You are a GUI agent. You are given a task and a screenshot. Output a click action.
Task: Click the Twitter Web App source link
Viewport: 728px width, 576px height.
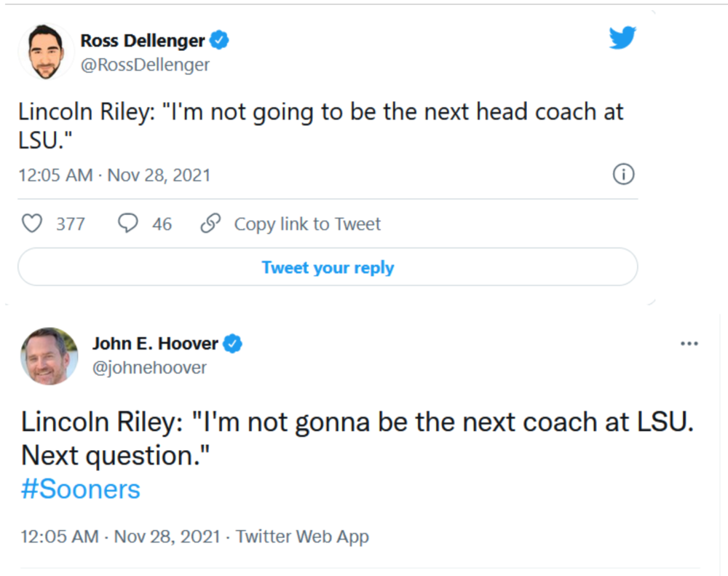(302, 537)
